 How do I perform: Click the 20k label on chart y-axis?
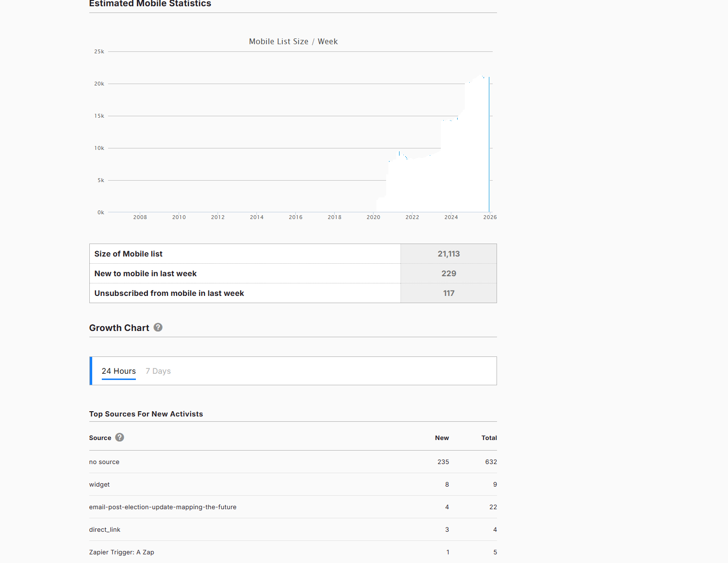point(99,84)
